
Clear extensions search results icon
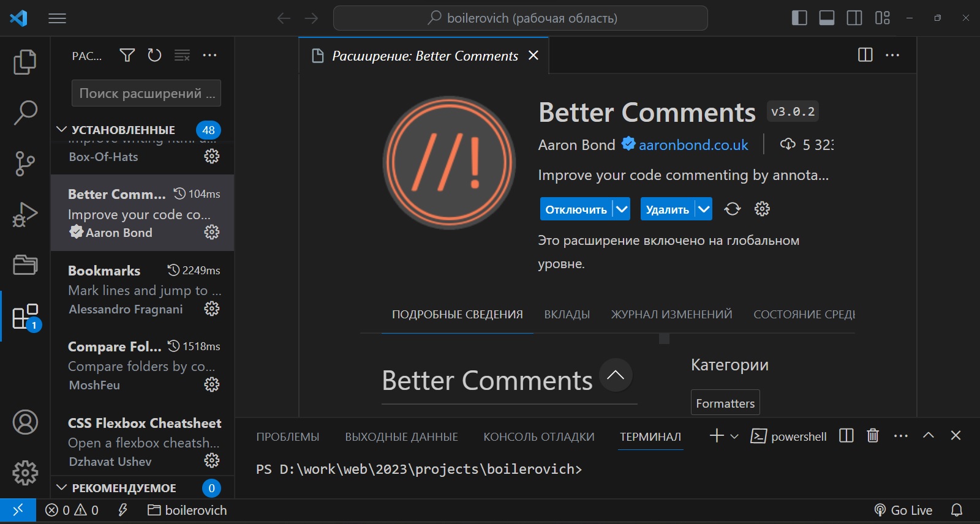[182, 55]
